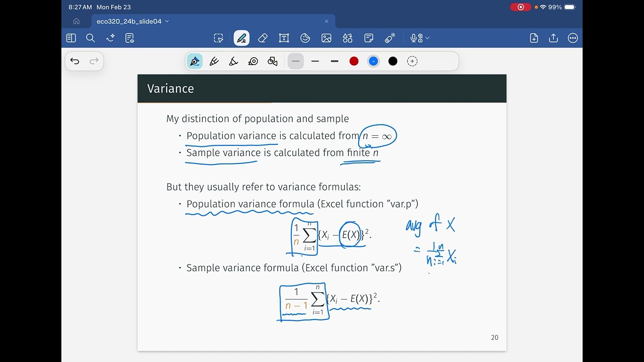
Task: Tap the page number 20
Action: click(495, 337)
